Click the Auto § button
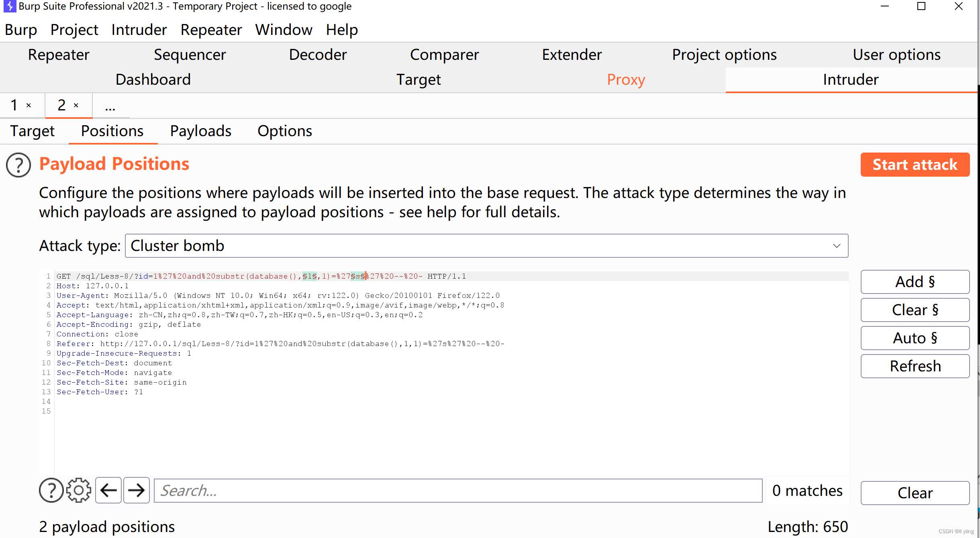The width and height of the screenshot is (980, 538). tap(915, 338)
